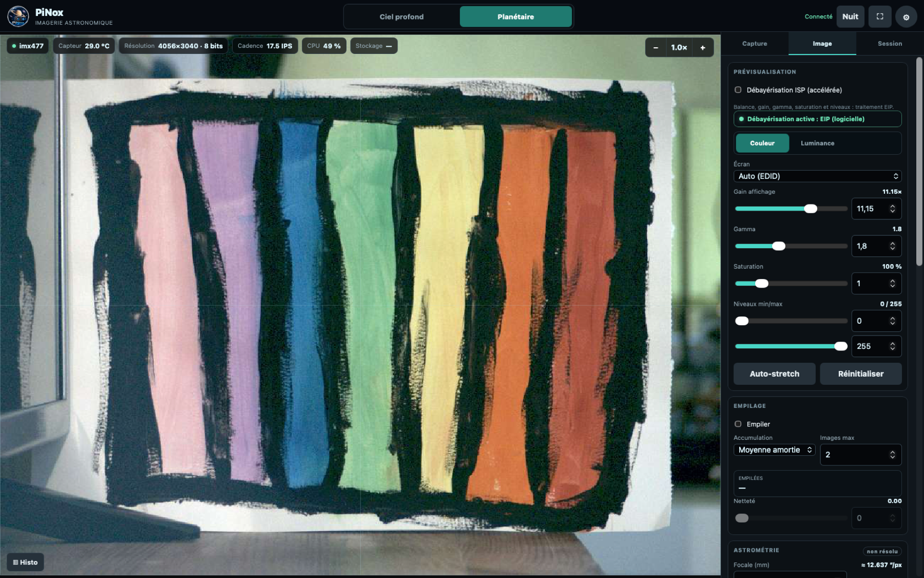
Task: Click the Gain affichage value stepper
Action: point(892,209)
